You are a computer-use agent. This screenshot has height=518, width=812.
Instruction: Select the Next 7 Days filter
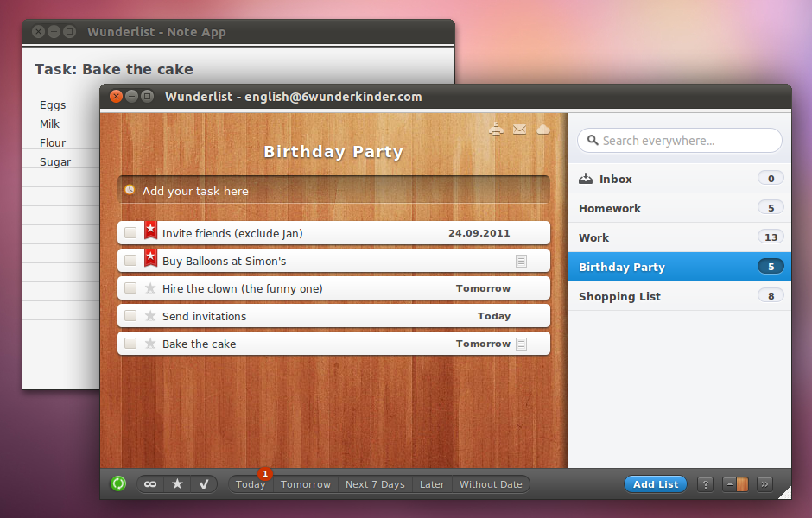pyautogui.click(x=375, y=484)
